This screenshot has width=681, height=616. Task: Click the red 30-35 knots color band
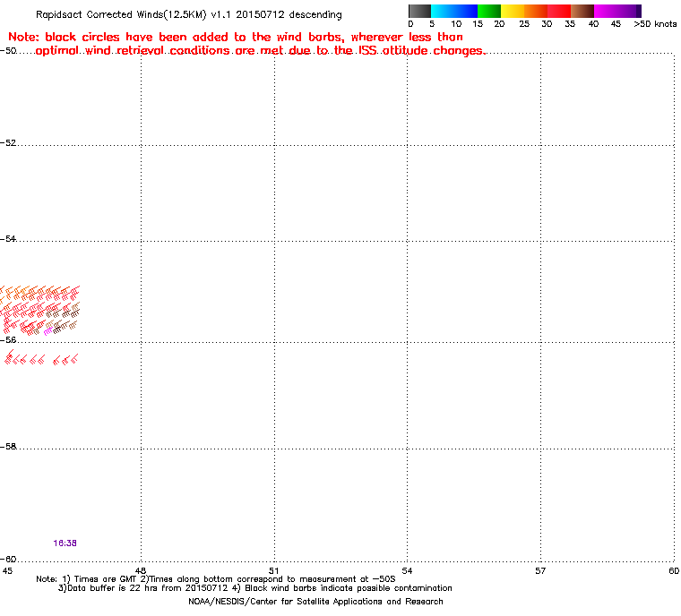559,11
